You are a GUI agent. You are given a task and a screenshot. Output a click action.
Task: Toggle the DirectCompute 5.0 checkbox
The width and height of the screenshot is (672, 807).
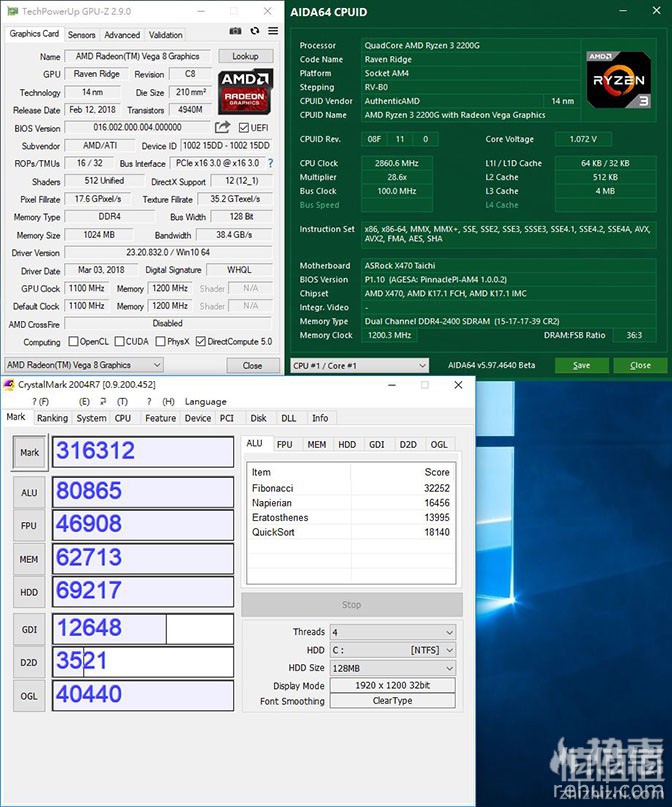pos(201,341)
